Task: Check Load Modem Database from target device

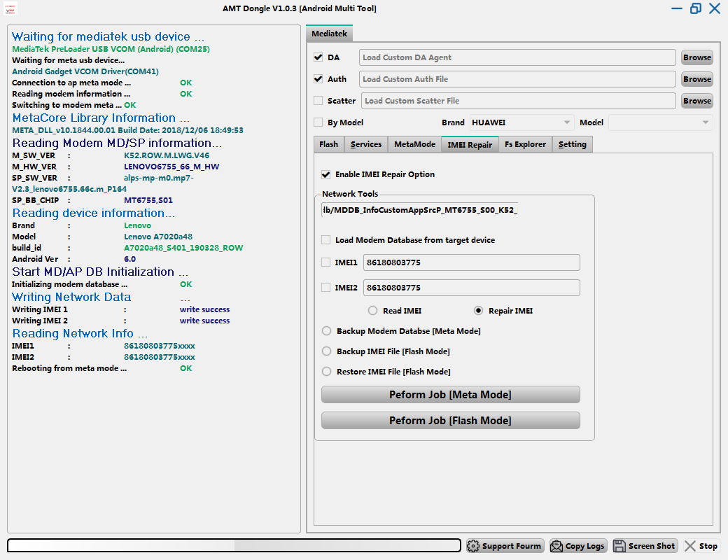Action: (326, 240)
